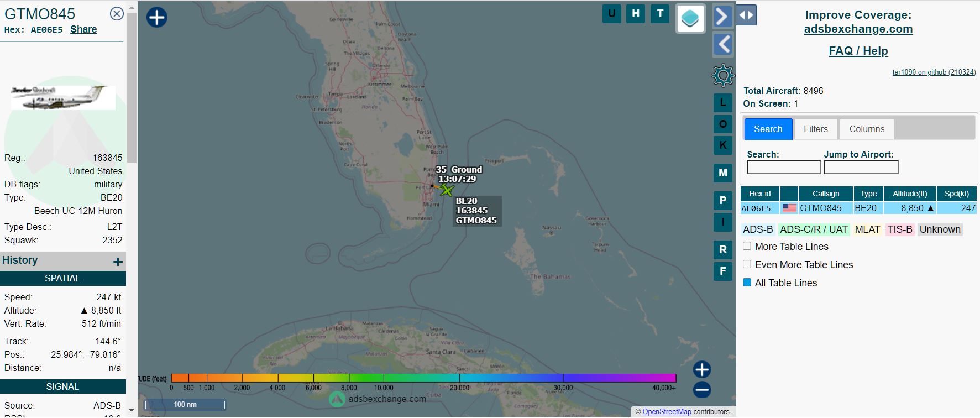Toggle All Table Lines checkbox

(747, 283)
